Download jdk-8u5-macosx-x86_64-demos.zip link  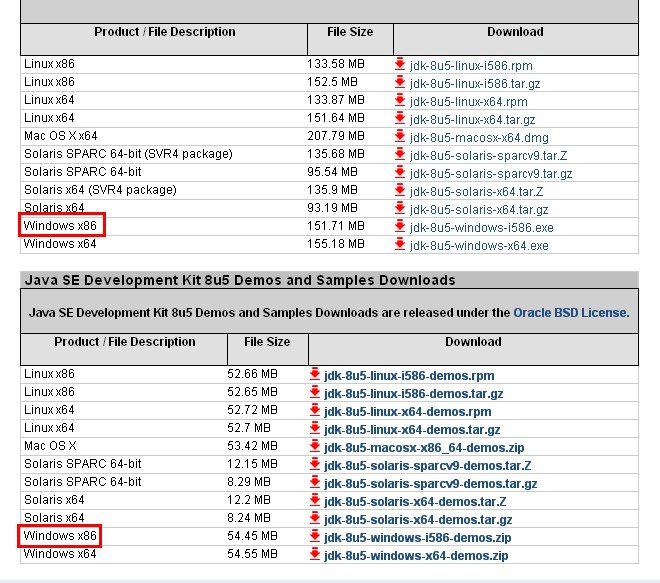pyautogui.click(x=424, y=448)
